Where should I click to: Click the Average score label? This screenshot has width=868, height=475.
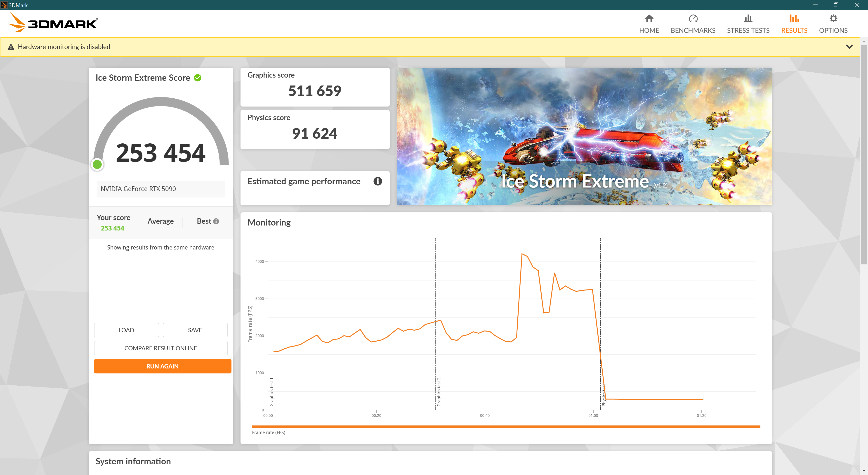[161, 221]
